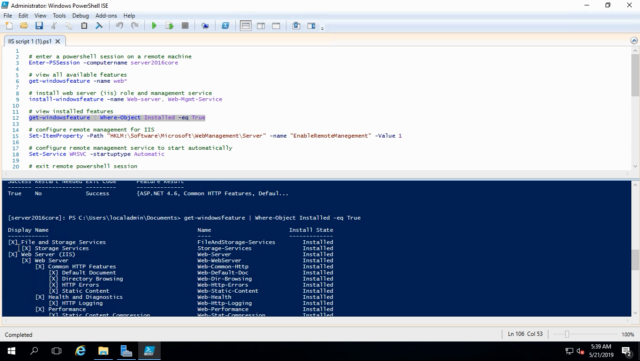Open new remote PowerShell tab
The height and width of the screenshot is (361, 640).
point(205,26)
